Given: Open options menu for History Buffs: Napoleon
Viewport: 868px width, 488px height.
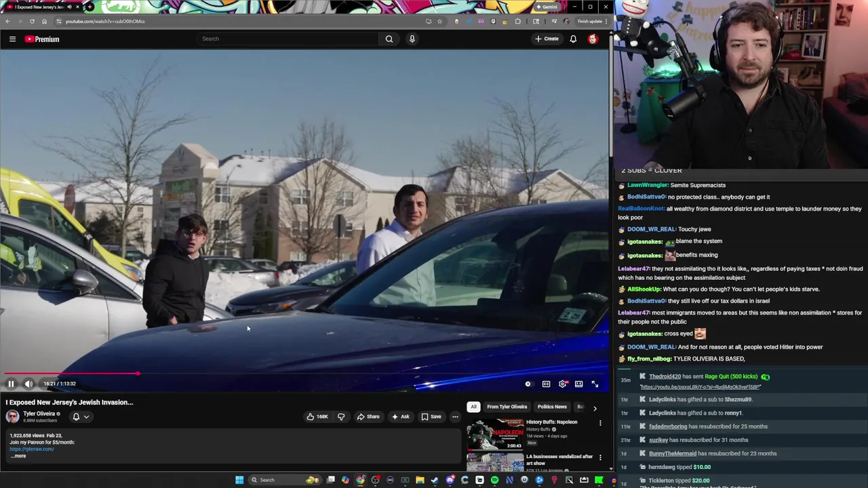Looking at the screenshot, I should click(600, 424).
